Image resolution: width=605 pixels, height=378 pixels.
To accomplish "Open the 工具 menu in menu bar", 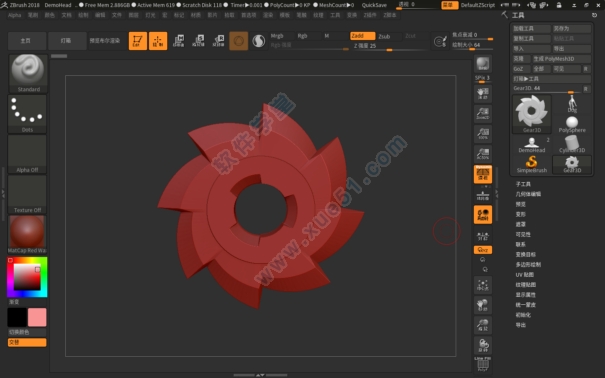I will click(x=335, y=15).
